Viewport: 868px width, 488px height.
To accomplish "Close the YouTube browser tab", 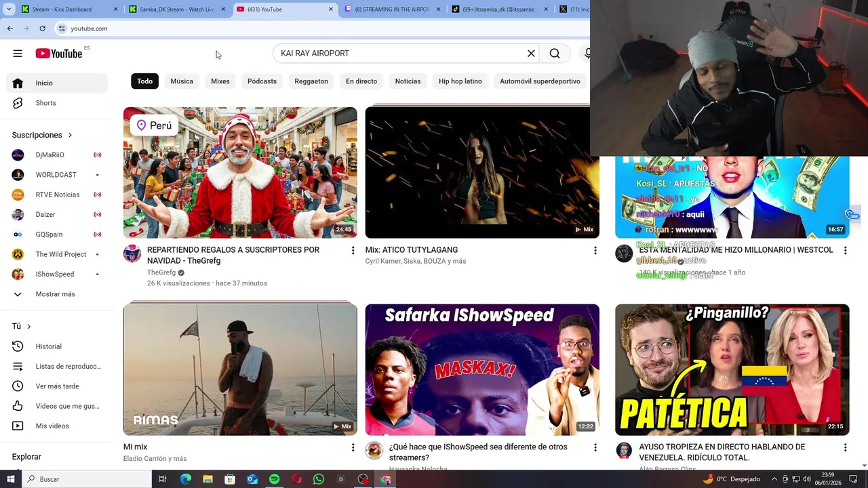I will [331, 9].
